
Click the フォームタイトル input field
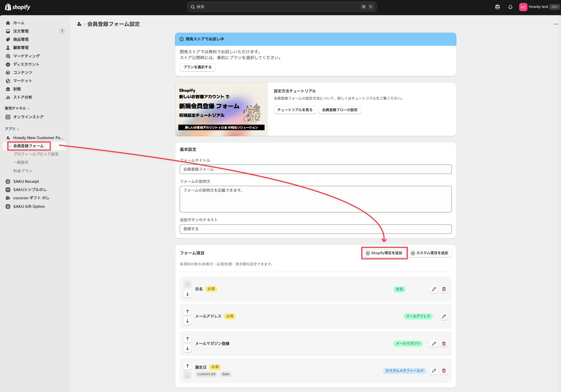coord(316,169)
